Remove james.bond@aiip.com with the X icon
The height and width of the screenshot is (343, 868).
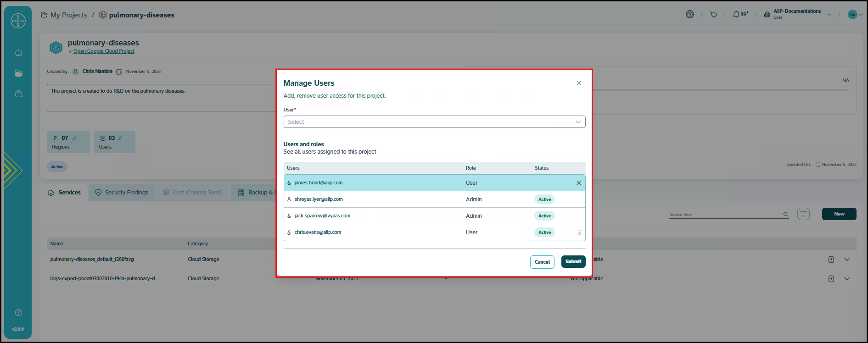click(x=578, y=183)
